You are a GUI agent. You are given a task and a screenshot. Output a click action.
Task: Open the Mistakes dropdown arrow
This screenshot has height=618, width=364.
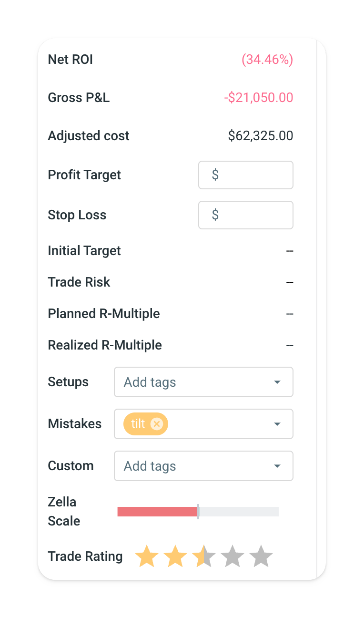tap(277, 424)
